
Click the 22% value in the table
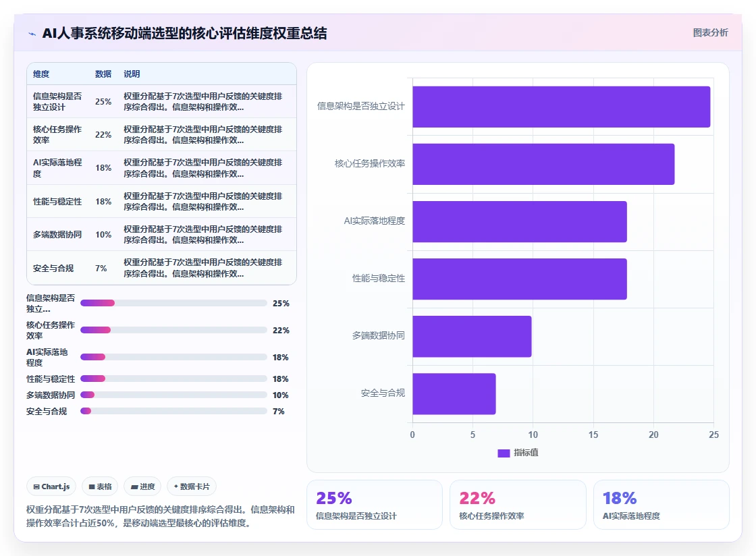pos(103,134)
